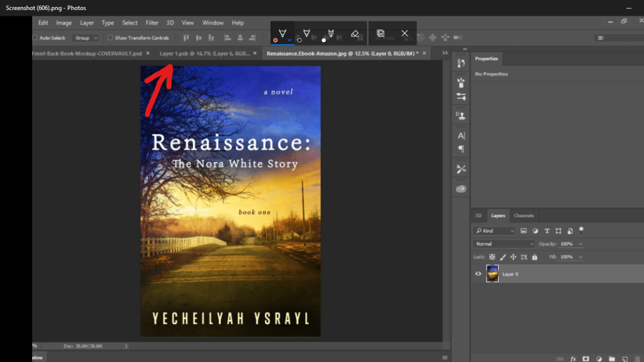Open the History panel icon
644x362 pixels.
click(461, 63)
